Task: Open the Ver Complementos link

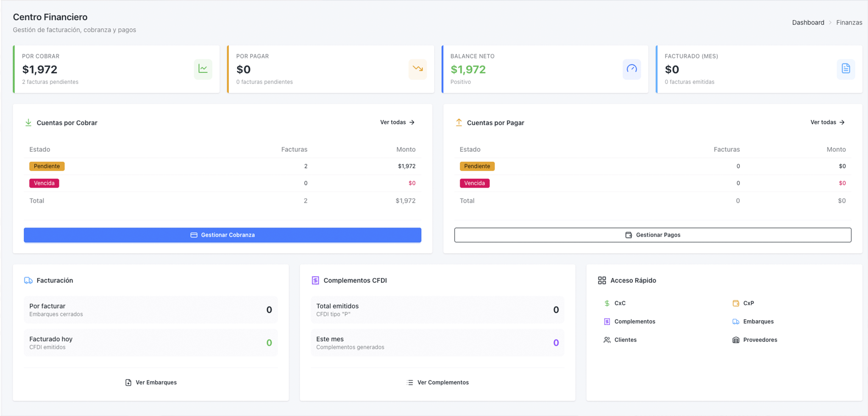Action: click(438, 383)
